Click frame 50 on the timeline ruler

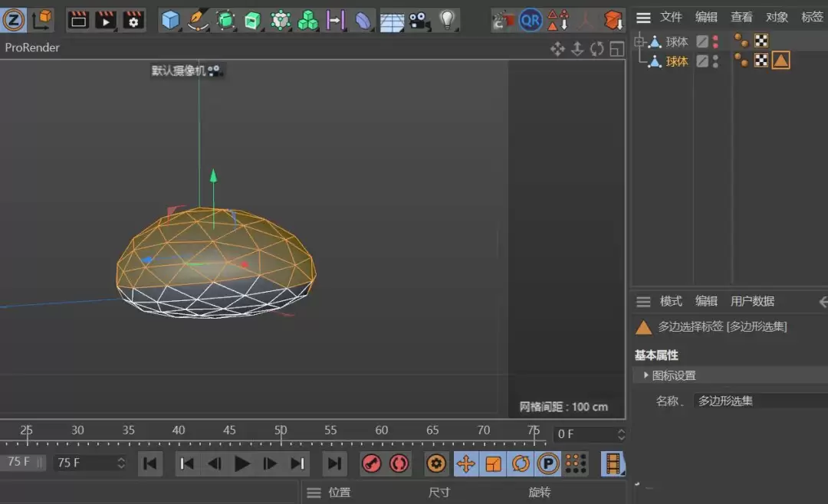280,431
